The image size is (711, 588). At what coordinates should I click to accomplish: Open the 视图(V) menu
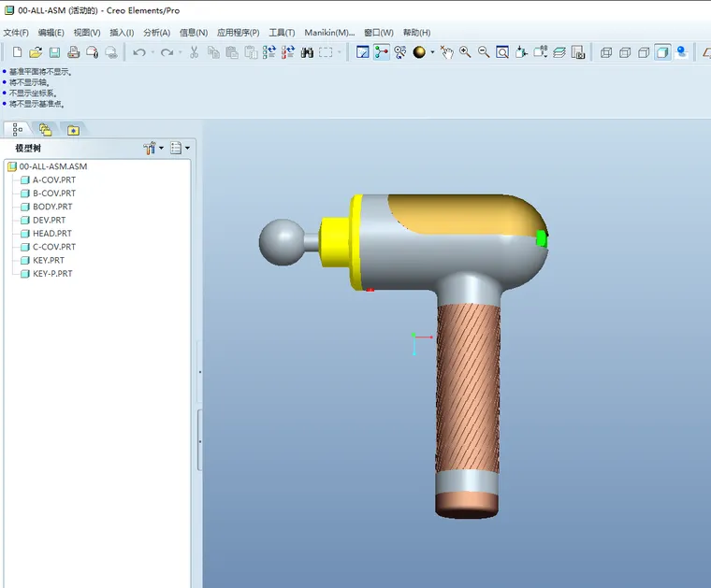coord(87,33)
